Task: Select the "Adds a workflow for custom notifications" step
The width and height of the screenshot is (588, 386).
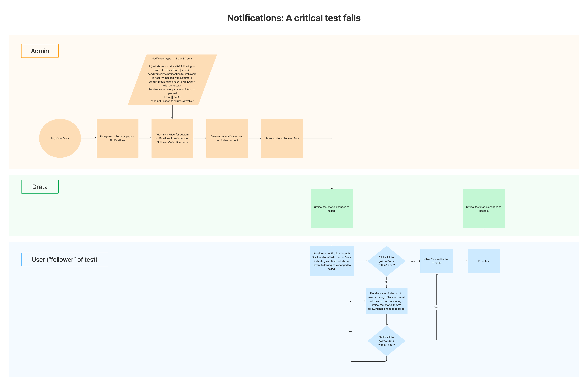Action: tap(172, 138)
